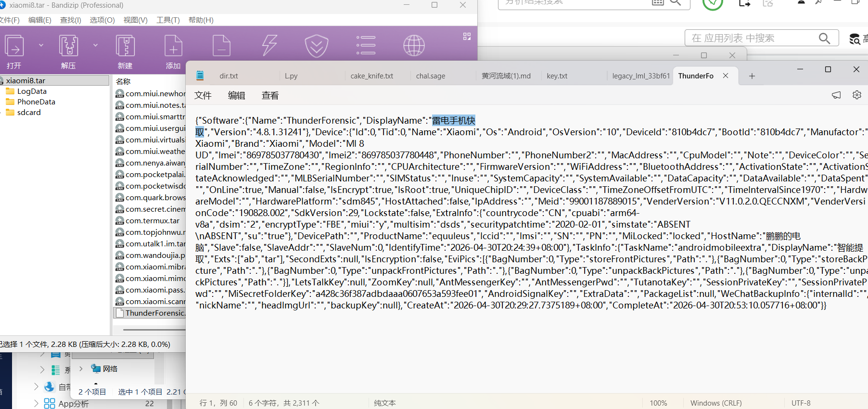Select com.secret.cinema tar entry in list
Image resolution: width=868 pixels, height=409 pixels.
tap(151, 209)
